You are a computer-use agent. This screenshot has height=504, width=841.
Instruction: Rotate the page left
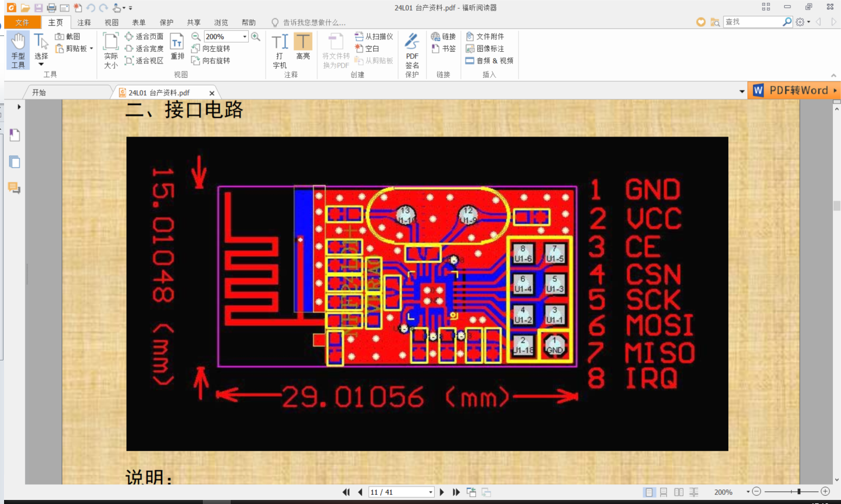pos(210,49)
